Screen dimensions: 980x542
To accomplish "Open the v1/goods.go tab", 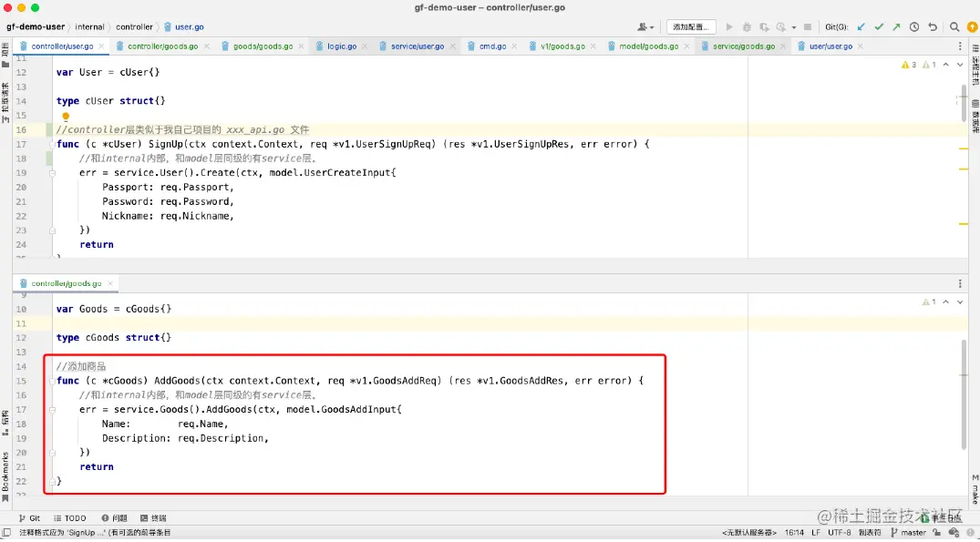I will tap(563, 46).
